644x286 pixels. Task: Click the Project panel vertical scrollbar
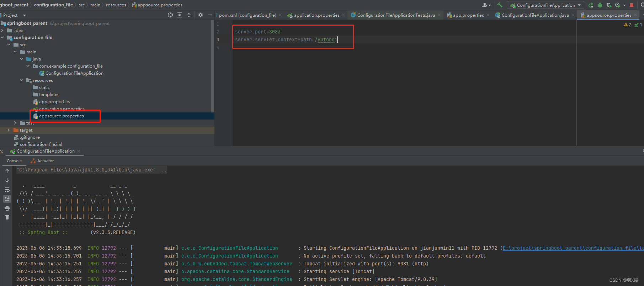tap(213, 66)
